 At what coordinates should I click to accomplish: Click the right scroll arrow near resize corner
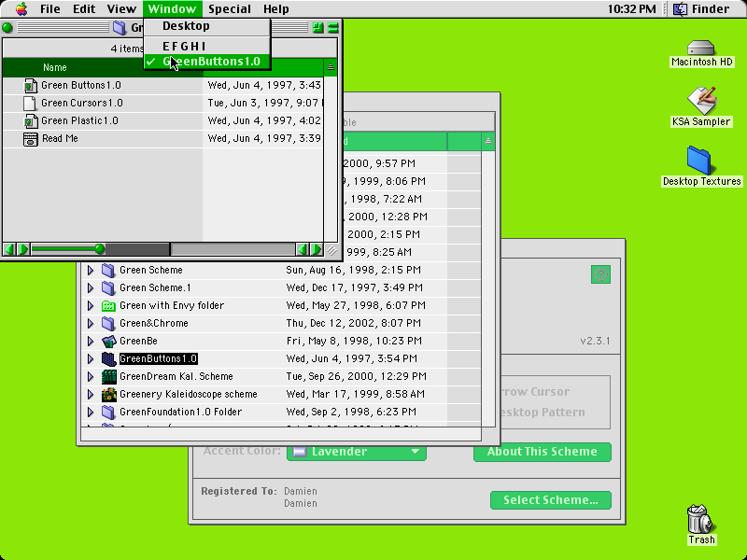(317, 249)
